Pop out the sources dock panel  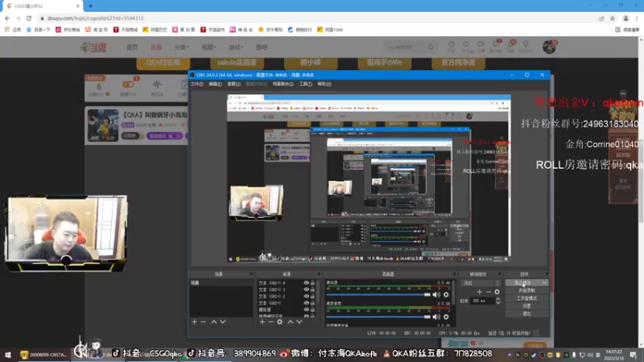(x=319, y=274)
